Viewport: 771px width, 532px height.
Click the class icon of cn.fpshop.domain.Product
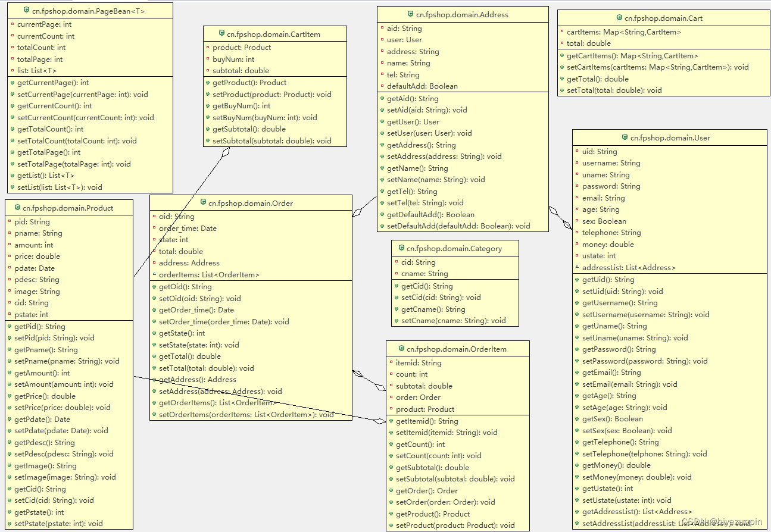[17, 208]
